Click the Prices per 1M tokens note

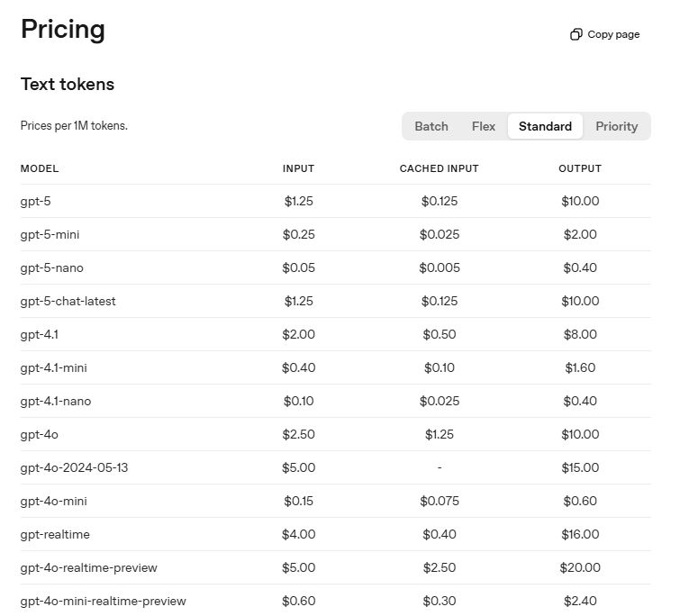[x=74, y=126]
